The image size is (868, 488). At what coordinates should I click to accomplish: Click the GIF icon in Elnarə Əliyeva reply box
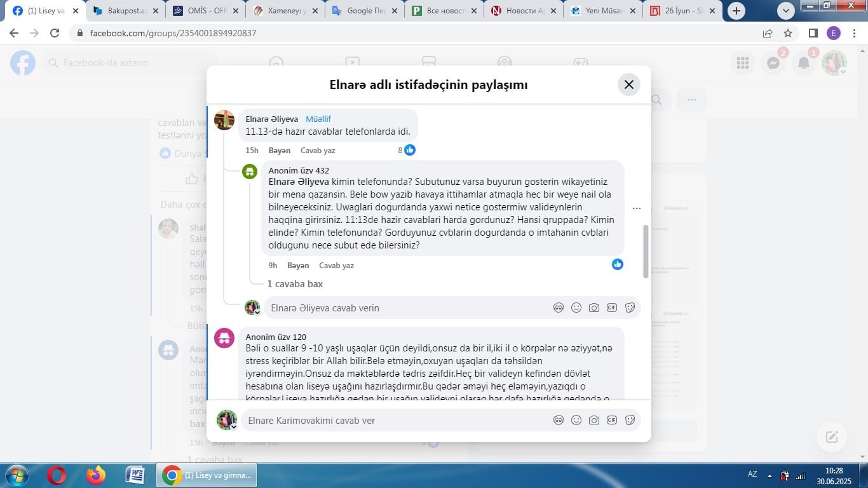[612, 308]
